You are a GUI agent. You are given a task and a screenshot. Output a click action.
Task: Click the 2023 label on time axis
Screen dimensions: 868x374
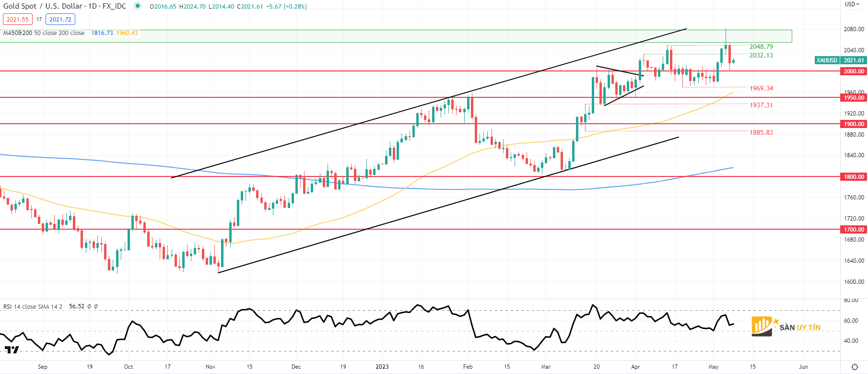click(x=382, y=367)
